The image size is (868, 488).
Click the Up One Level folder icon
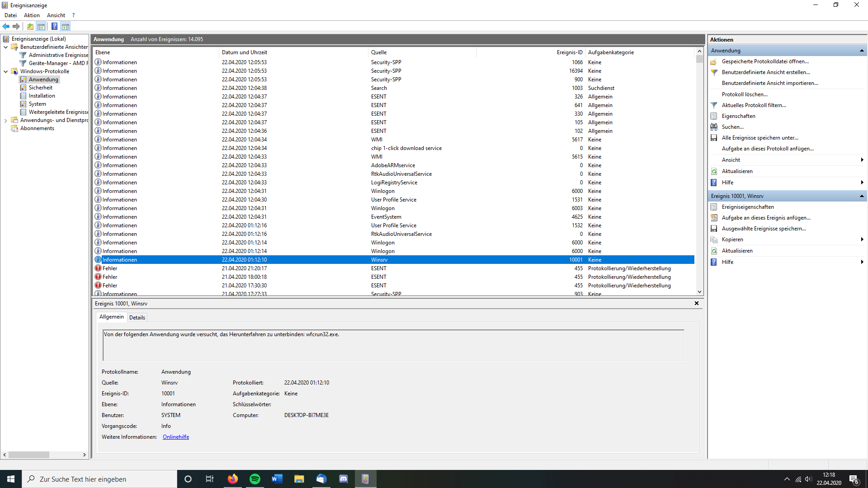(x=30, y=26)
